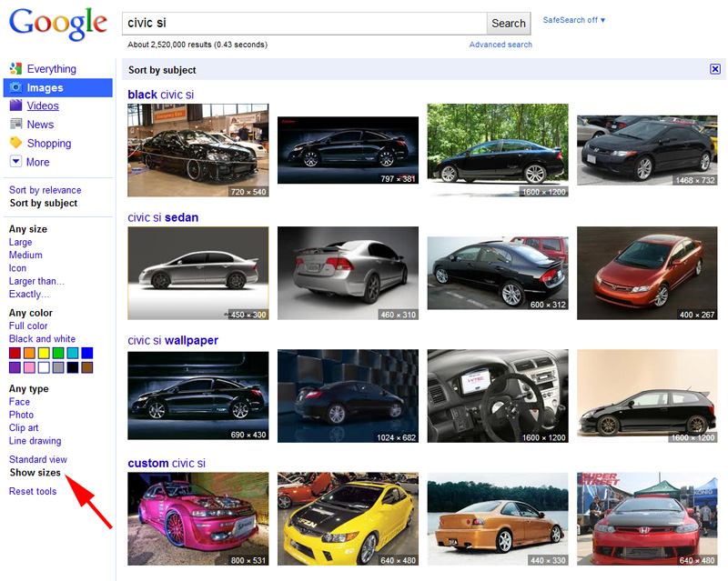Switch to Sort by relevance
The height and width of the screenshot is (581, 728).
45,190
